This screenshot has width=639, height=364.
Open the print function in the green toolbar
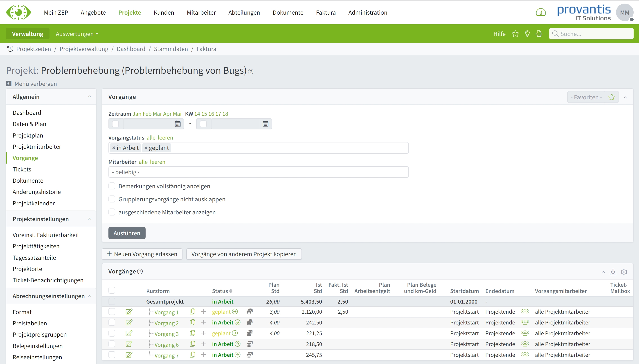pyautogui.click(x=539, y=33)
